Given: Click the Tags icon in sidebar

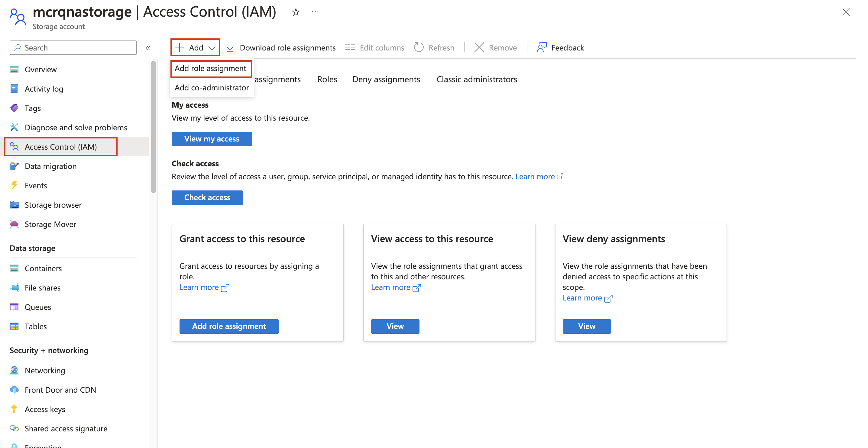Looking at the screenshot, I should click(x=14, y=108).
